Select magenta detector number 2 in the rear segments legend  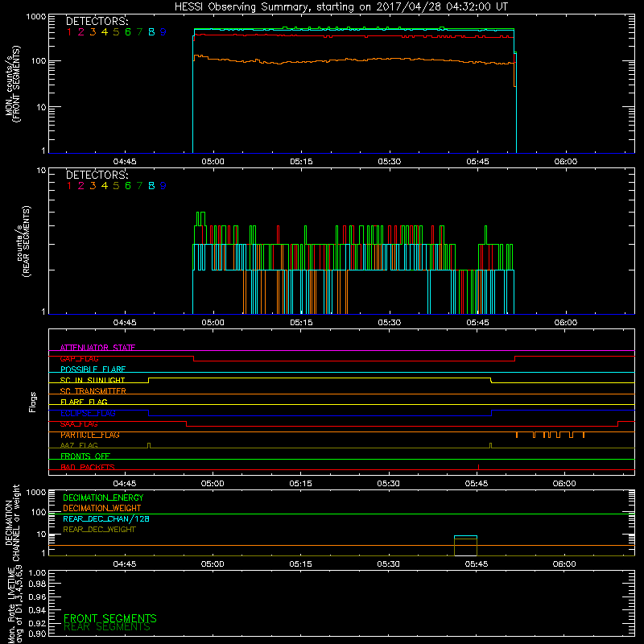[x=81, y=186]
